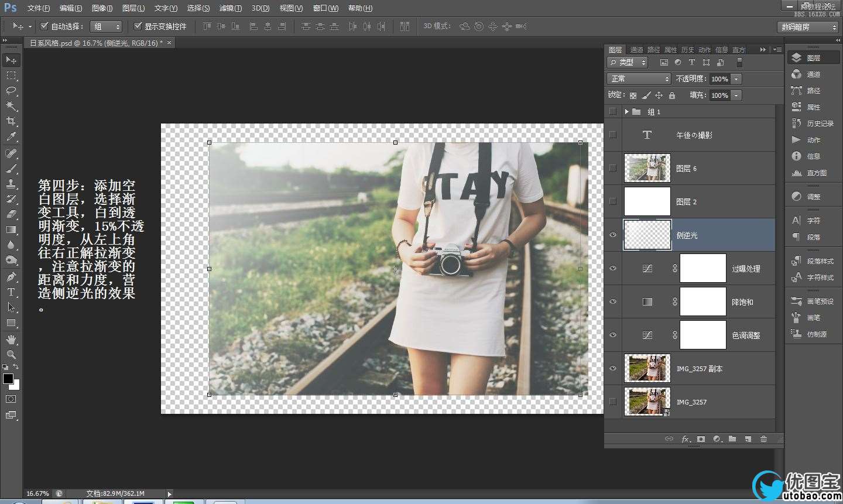Image resolution: width=843 pixels, height=504 pixels.
Task: Expand hidden panel tabs double arrow
Action: 763,50
